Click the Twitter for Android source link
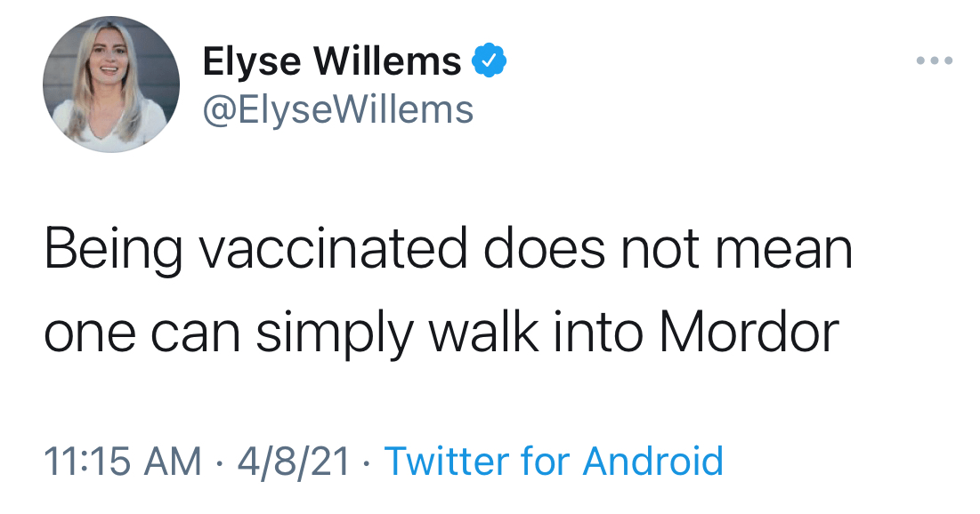980x514 pixels. click(x=553, y=462)
